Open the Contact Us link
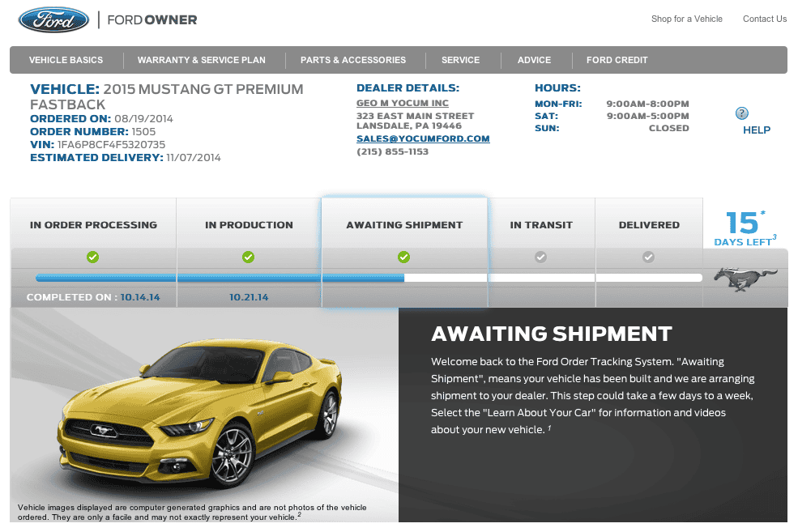The height and width of the screenshot is (532, 798). click(x=765, y=19)
